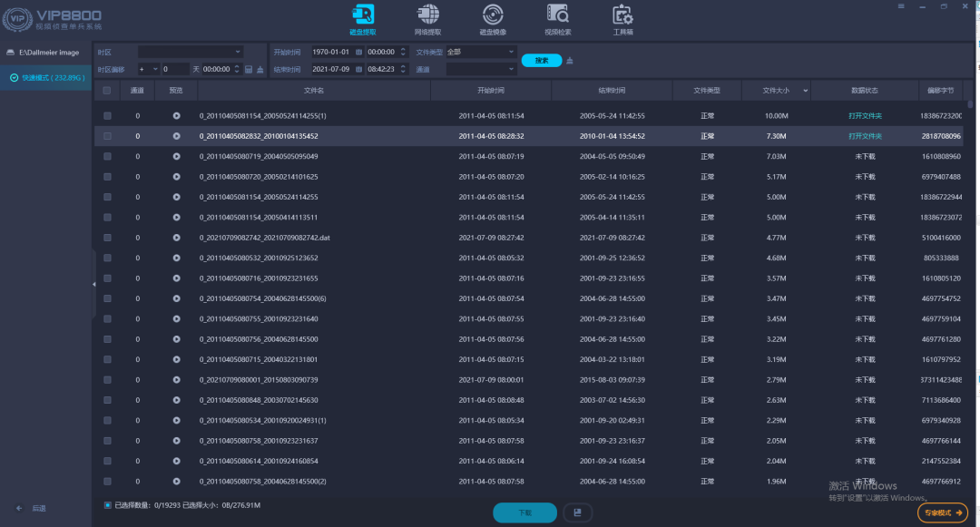The image size is (980, 527).
Task: Check the row for 0_20110405080719_20040505095049
Action: 107,156
